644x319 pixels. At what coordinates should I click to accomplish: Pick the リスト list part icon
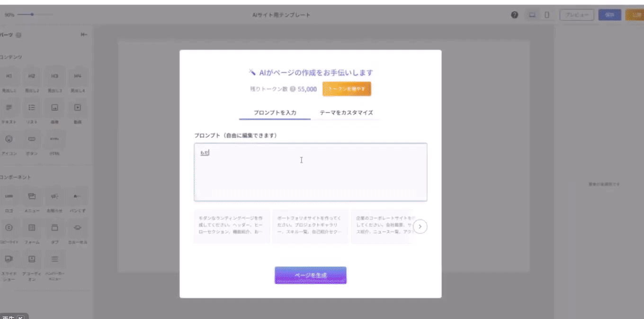click(32, 108)
